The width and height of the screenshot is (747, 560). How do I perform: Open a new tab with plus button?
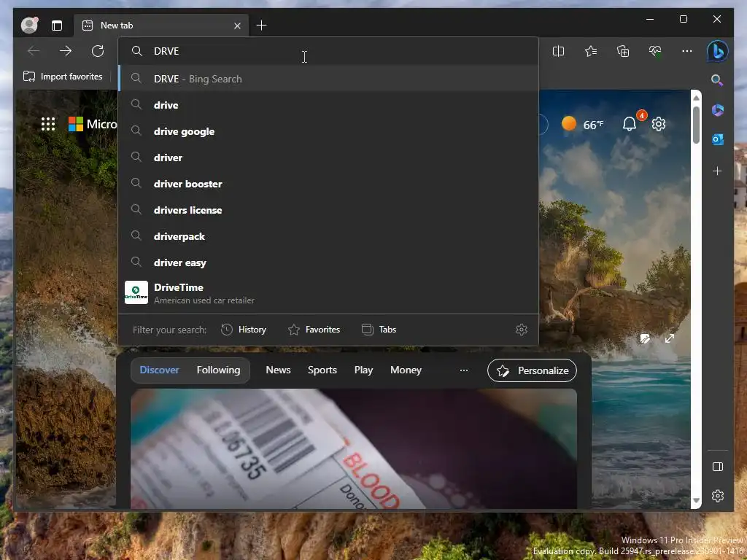coord(262,26)
